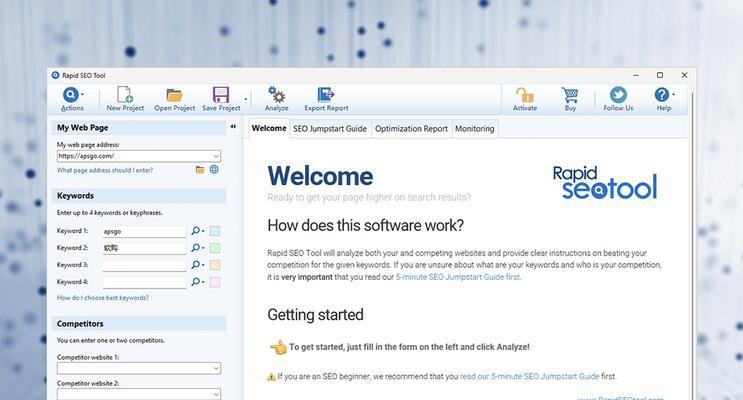Maximize the Rapid SEO Tool window
Viewport: 743px width, 400px height.
click(660, 75)
